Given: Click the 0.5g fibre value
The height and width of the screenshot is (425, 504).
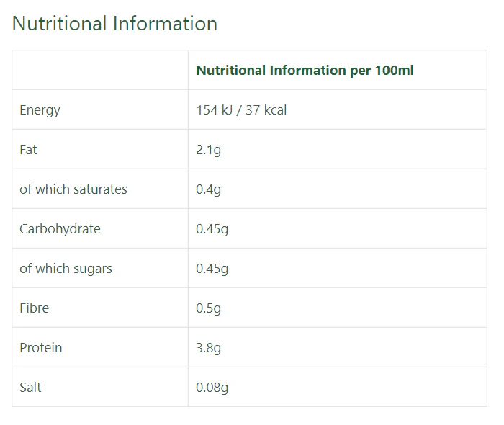Looking at the screenshot, I should click(208, 308).
